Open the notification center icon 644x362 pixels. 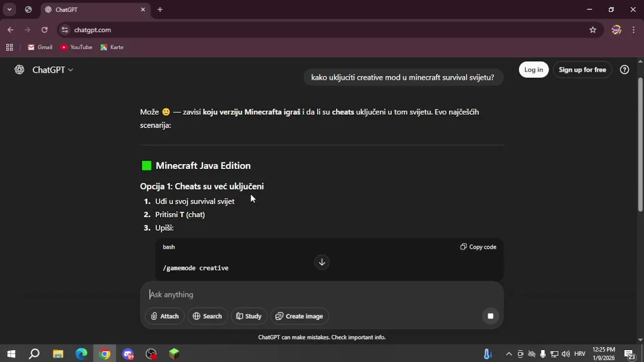coord(629,354)
